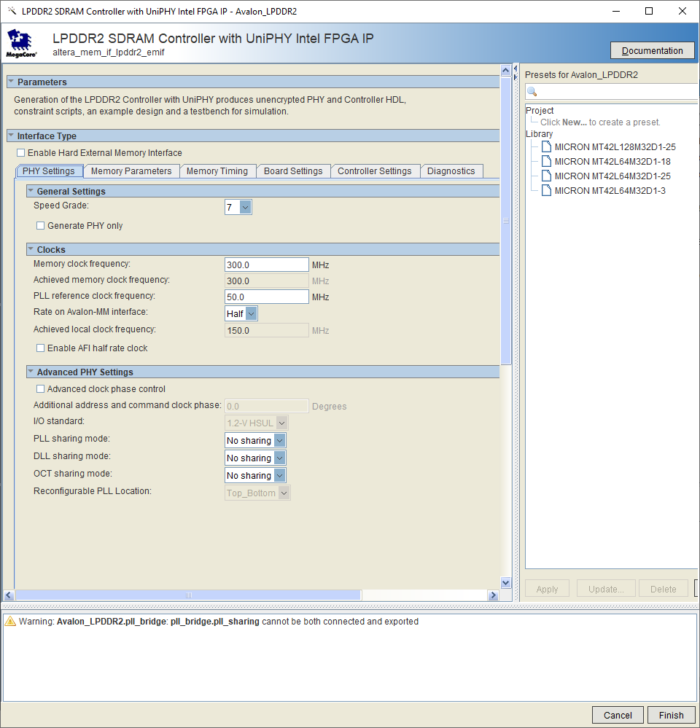700x728 pixels.
Task: Click the Apply preset button
Action: tap(547, 589)
